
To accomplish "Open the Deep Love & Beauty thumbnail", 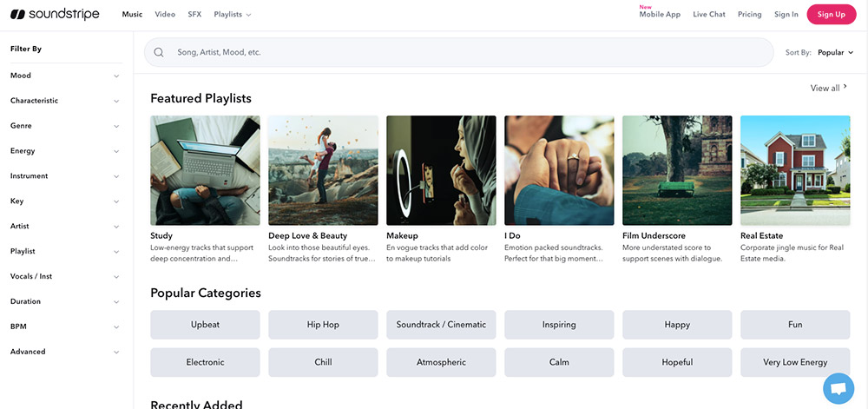I will click(x=323, y=170).
